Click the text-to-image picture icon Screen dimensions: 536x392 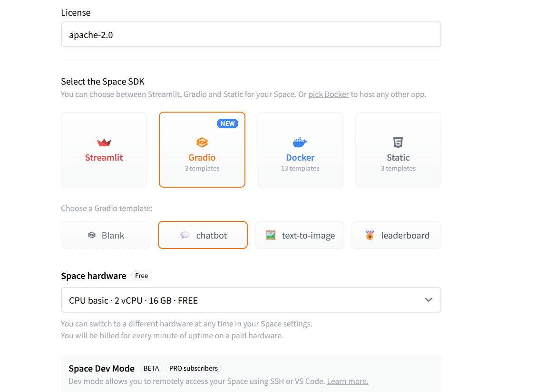click(x=271, y=235)
